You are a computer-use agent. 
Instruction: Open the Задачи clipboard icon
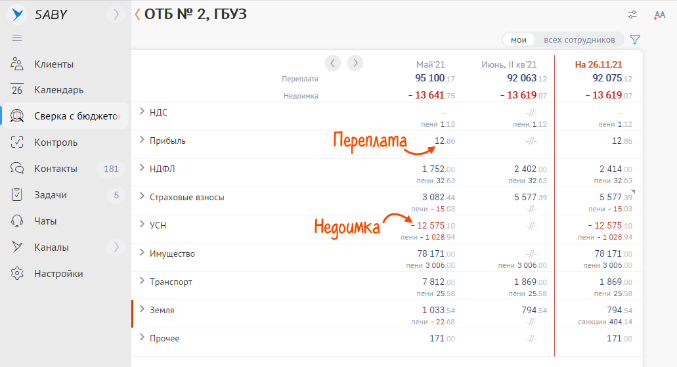[17, 195]
